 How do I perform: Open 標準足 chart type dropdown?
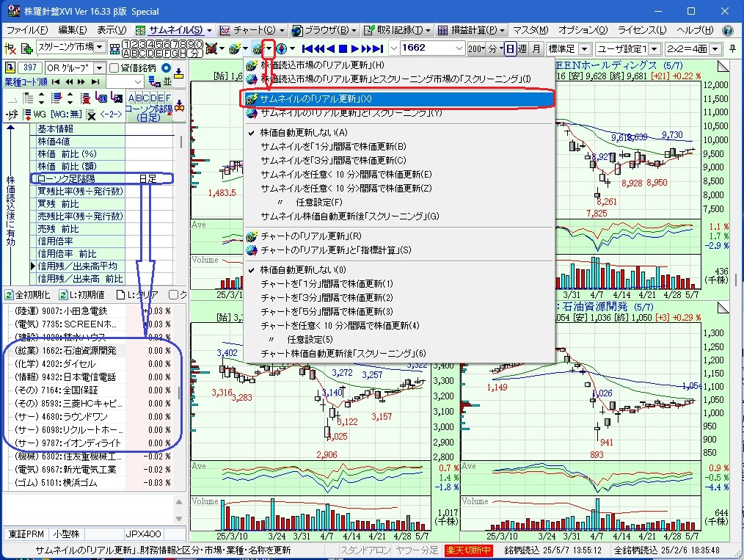click(585, 49)
